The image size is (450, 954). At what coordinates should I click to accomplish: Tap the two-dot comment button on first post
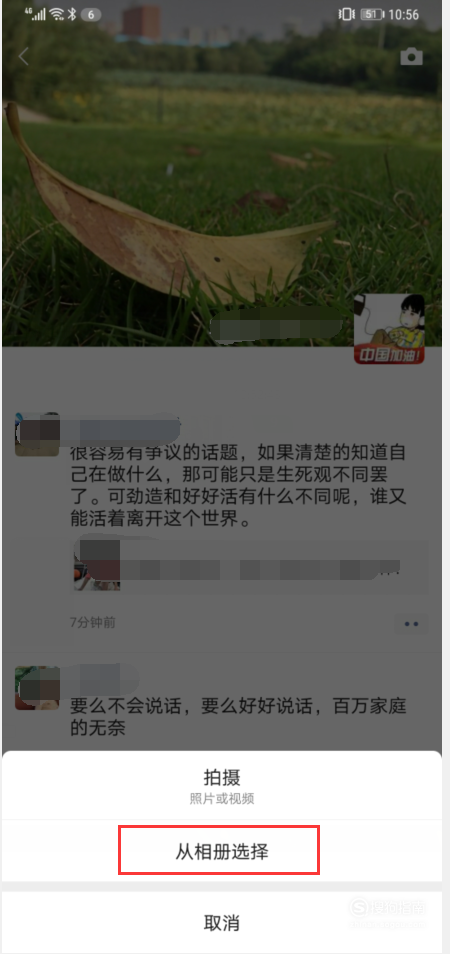click(x=412, y=624)
